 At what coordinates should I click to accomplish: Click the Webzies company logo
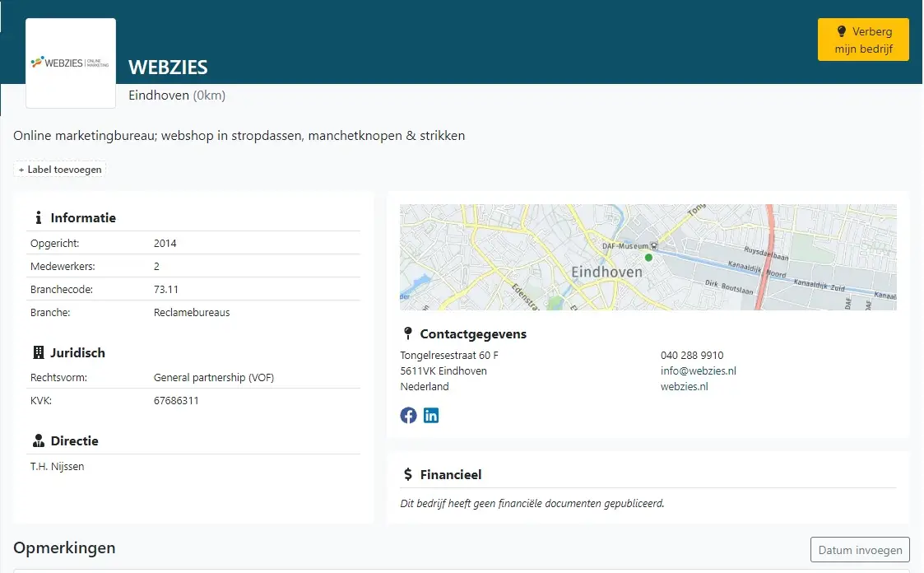click(71, 63)
